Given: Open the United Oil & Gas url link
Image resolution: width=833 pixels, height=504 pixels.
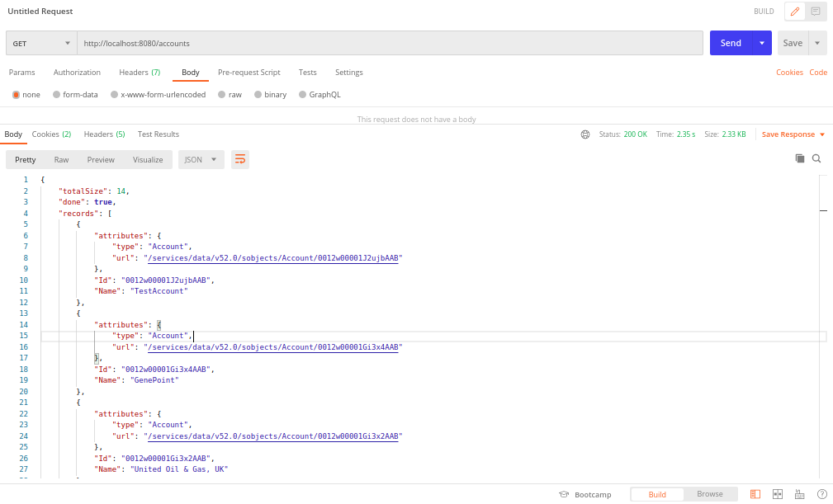Looking at the screenshot, I should tap(273, 436).
